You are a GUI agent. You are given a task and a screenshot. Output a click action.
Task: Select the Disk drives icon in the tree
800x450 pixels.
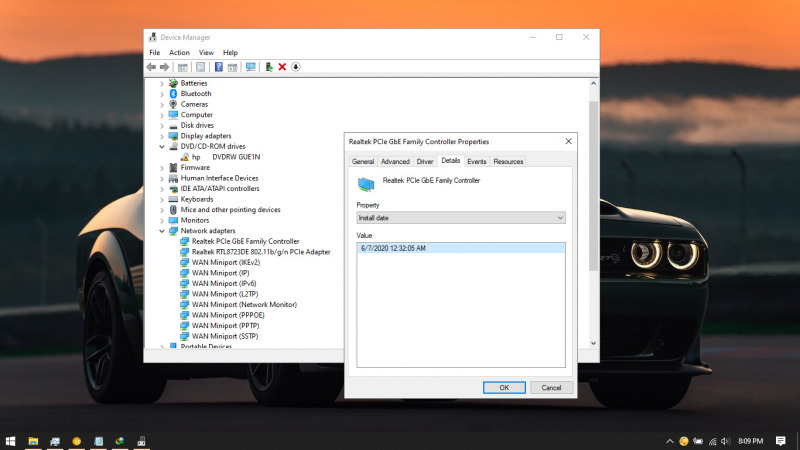coord(173,126)
